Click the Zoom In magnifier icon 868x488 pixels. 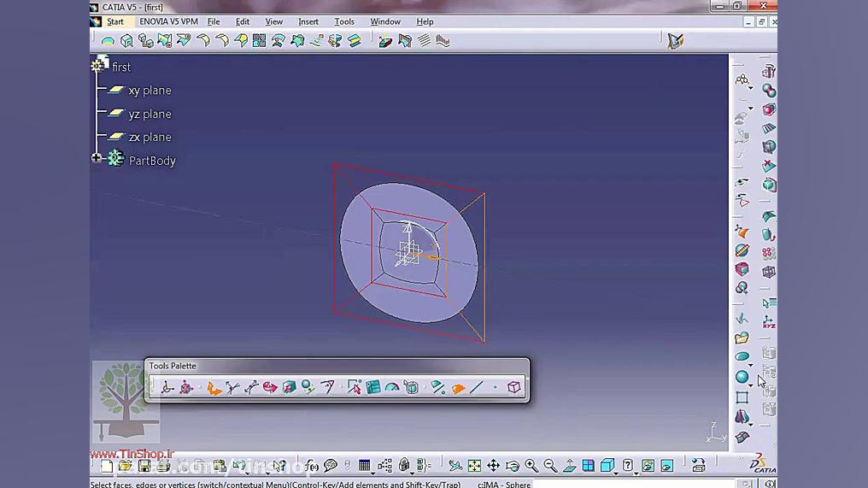(531, 466)
